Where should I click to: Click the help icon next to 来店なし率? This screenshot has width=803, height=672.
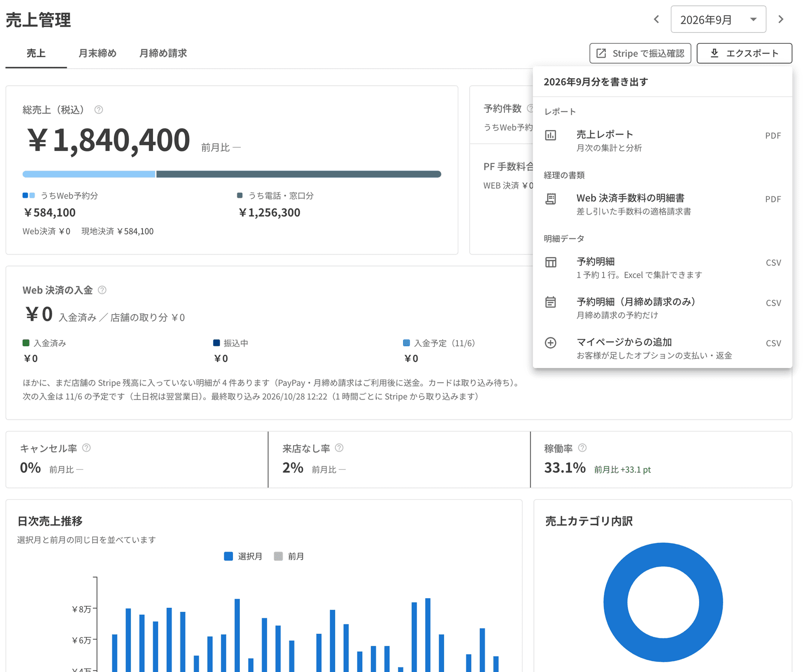coord(339,448)
